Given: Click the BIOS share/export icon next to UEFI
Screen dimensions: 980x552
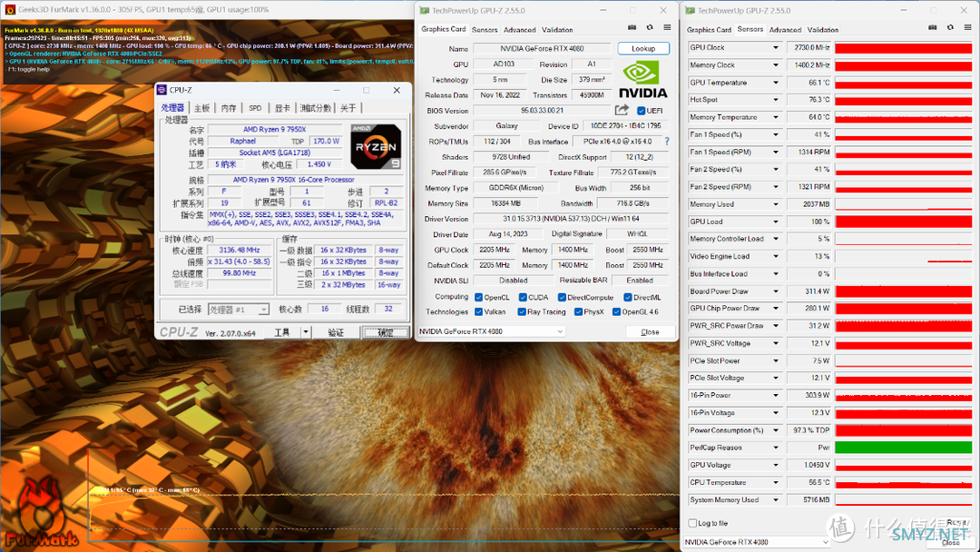Looking at the screenshot, I should tap(622, 110).
